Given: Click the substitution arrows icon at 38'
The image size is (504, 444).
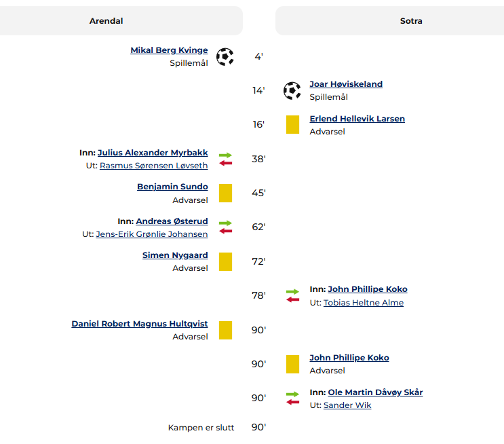Looking at the screenshot, I should (225, 159).
